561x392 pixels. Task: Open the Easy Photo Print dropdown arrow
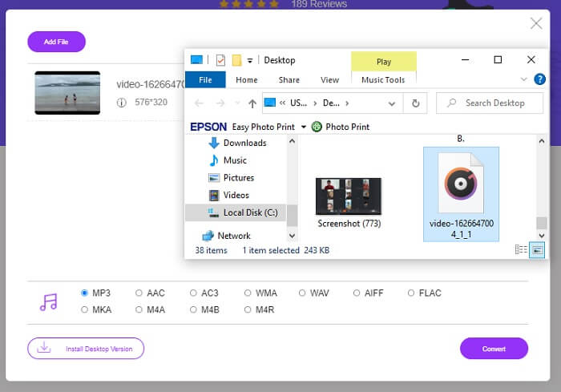pyautogui.click(x=303, y=127)
